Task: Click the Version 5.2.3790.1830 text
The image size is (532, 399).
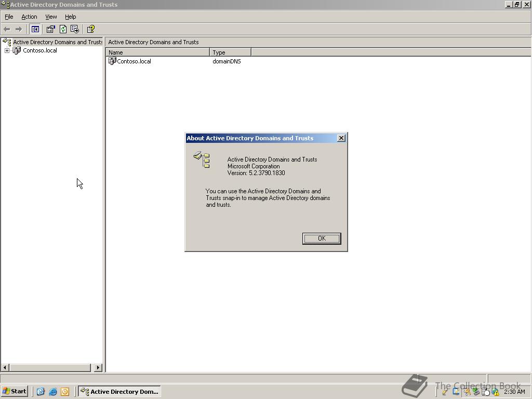Action: 256,173
